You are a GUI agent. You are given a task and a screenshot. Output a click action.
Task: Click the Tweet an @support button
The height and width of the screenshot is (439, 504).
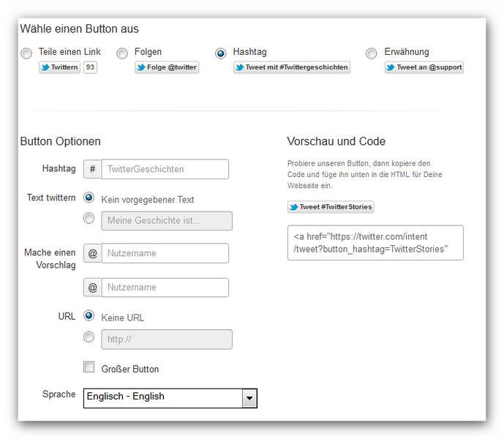pos(424,67)
